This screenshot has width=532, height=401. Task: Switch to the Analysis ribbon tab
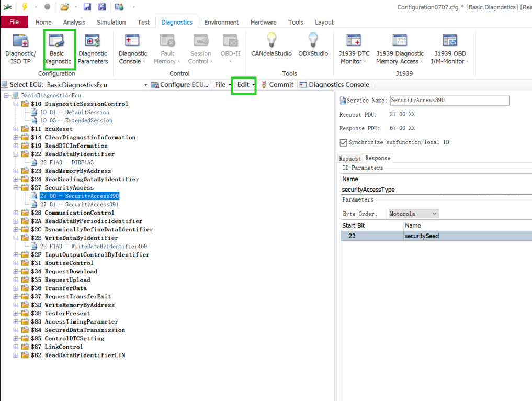[74, 23]
